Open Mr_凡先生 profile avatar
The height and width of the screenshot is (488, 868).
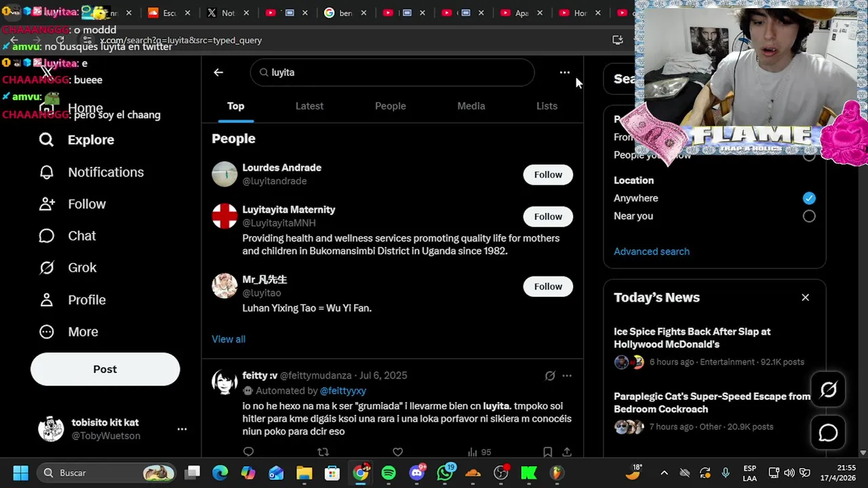point(224,286)
